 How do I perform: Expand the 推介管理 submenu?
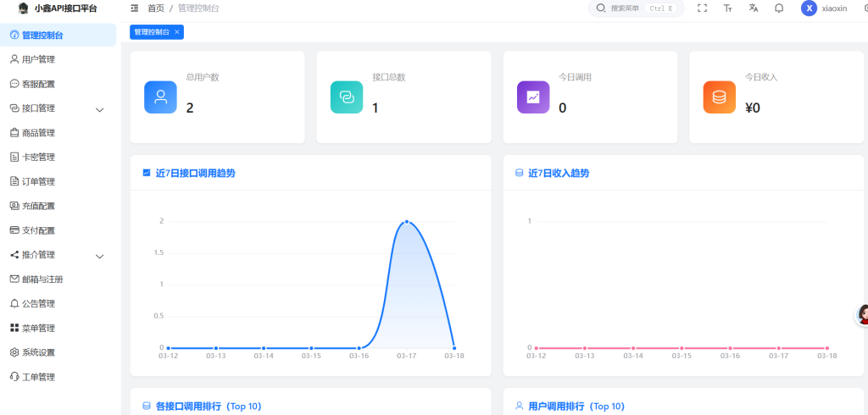99,256
